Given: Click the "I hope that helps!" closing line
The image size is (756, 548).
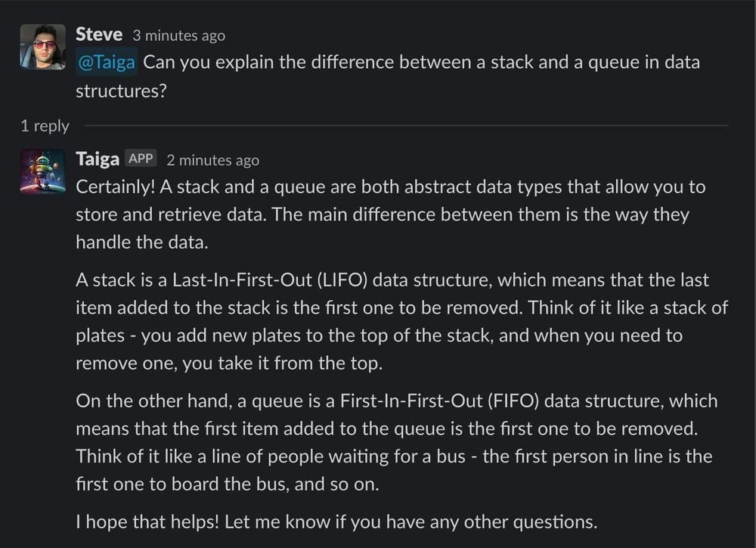Looking at the screenshot, I should click(x=336, y=522).
